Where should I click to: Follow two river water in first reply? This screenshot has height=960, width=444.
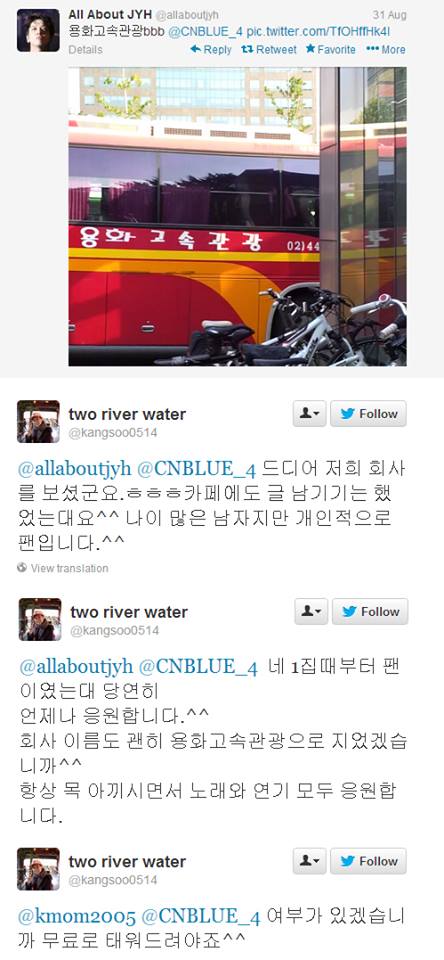click(368, 414)
